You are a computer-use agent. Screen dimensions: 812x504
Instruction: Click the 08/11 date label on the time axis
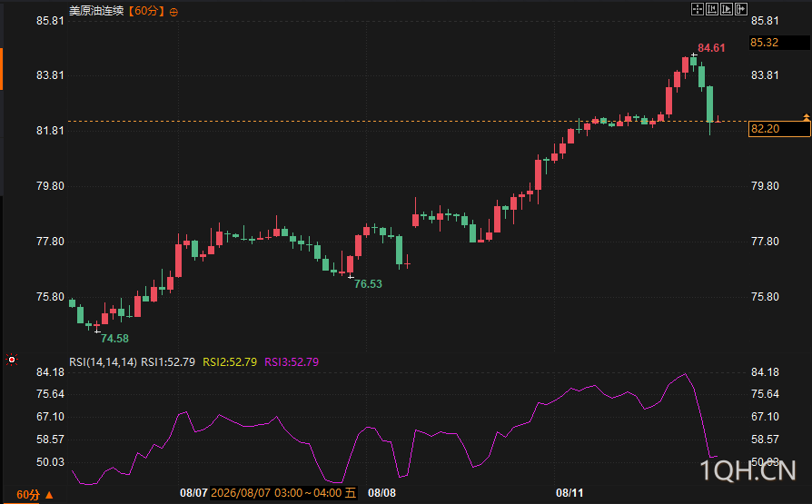(x=569, y=492)
